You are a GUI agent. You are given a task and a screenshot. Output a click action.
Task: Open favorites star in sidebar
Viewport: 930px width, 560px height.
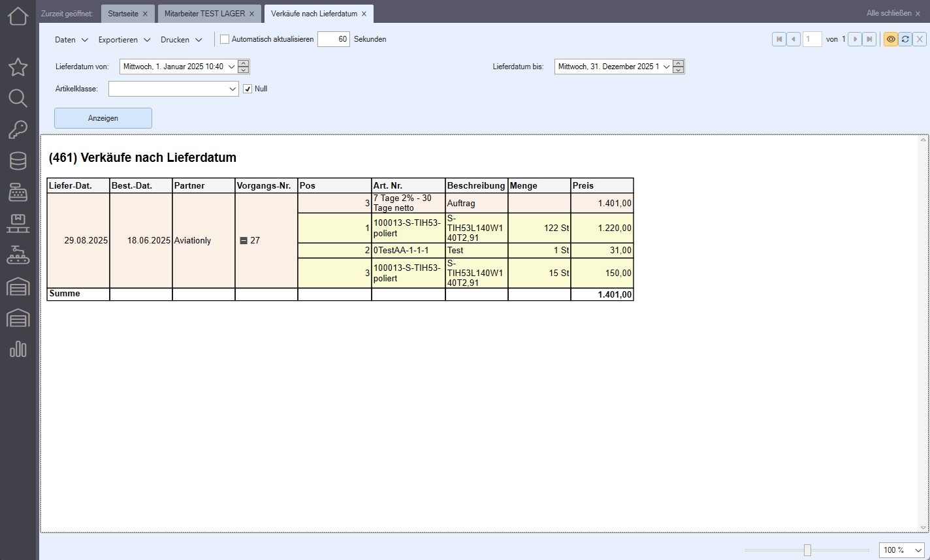click(x=18, y=67)
